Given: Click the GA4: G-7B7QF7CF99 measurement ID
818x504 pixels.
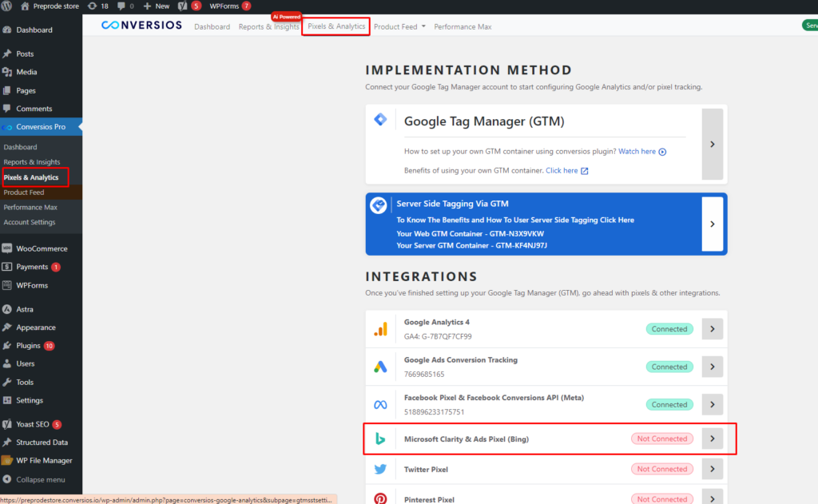Looking at the screenshot, I should coord(438,336).
